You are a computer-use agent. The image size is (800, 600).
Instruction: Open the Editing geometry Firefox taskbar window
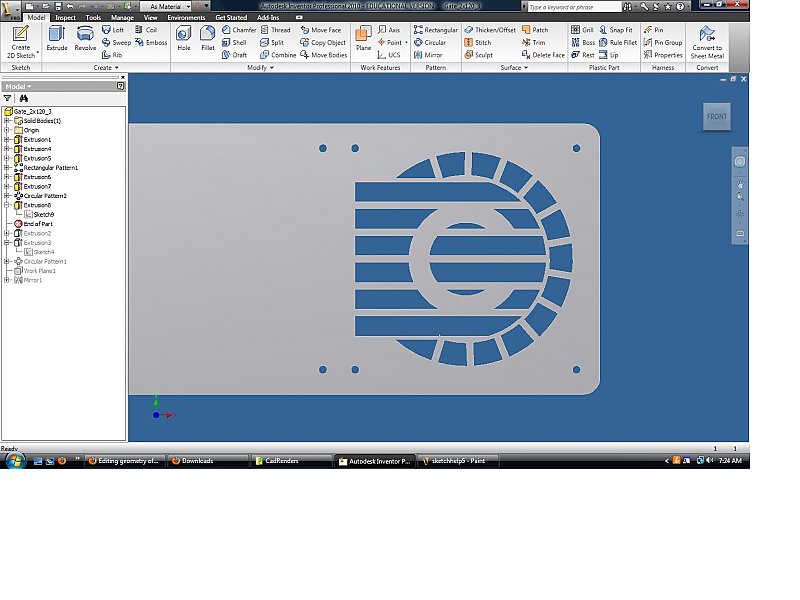point(124,461)
